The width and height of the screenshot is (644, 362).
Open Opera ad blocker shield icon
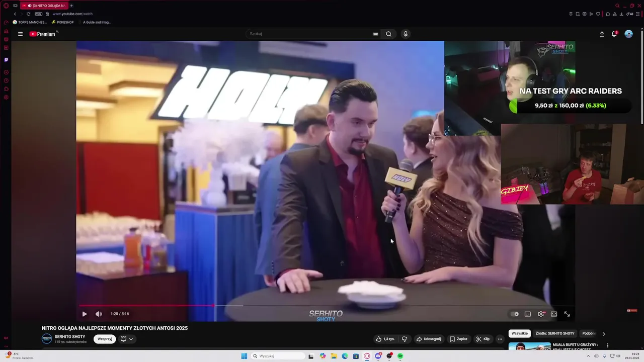(584, 14)
